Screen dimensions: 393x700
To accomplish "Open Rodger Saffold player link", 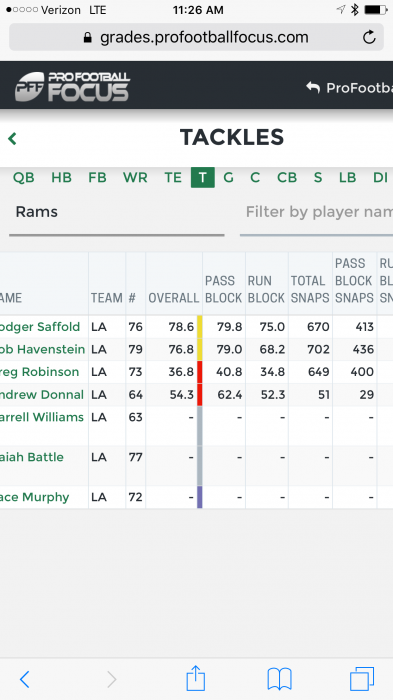I will [x=40, y=327].
